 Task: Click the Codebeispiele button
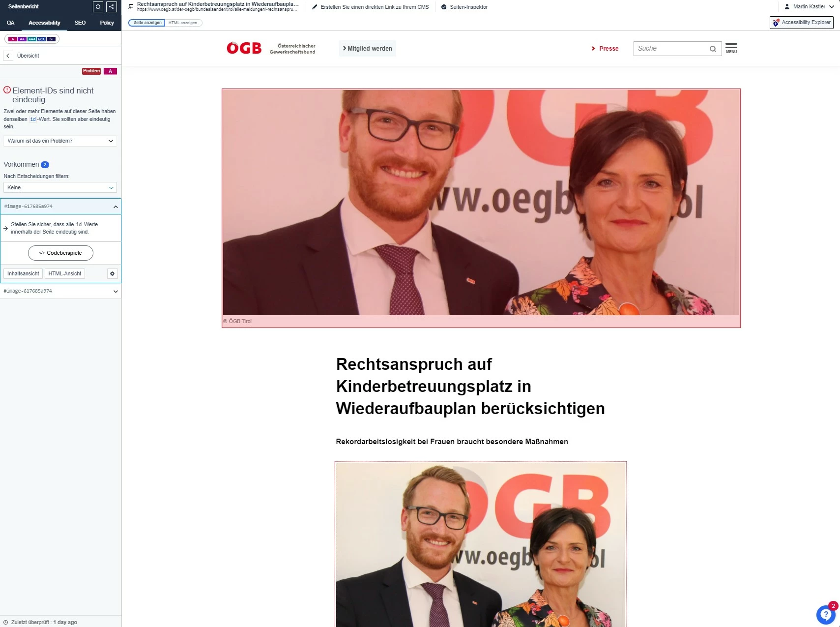coord(60,253)
